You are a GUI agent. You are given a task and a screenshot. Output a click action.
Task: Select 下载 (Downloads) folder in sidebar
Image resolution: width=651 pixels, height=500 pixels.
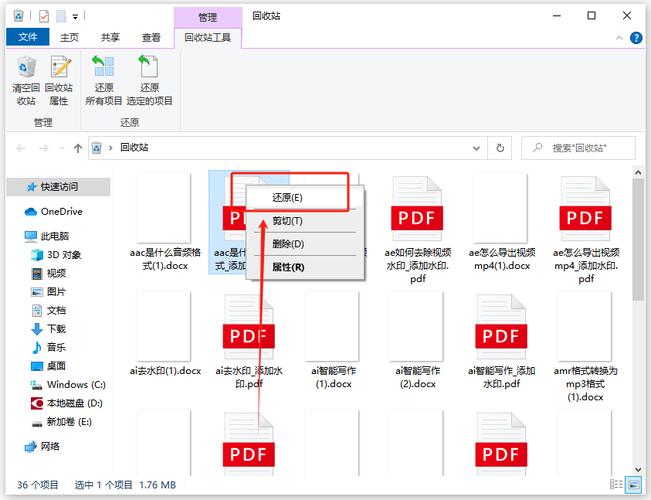[56, 329]
